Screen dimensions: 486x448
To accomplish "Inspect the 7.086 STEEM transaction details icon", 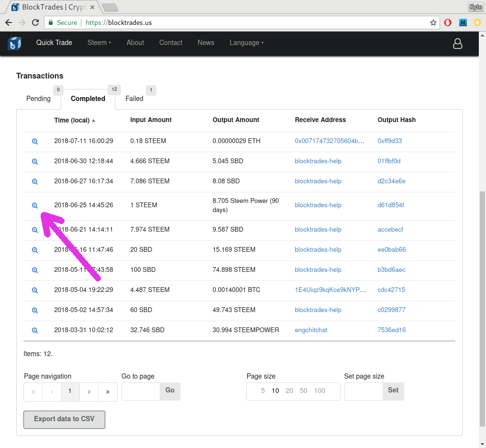I will 35,182.
